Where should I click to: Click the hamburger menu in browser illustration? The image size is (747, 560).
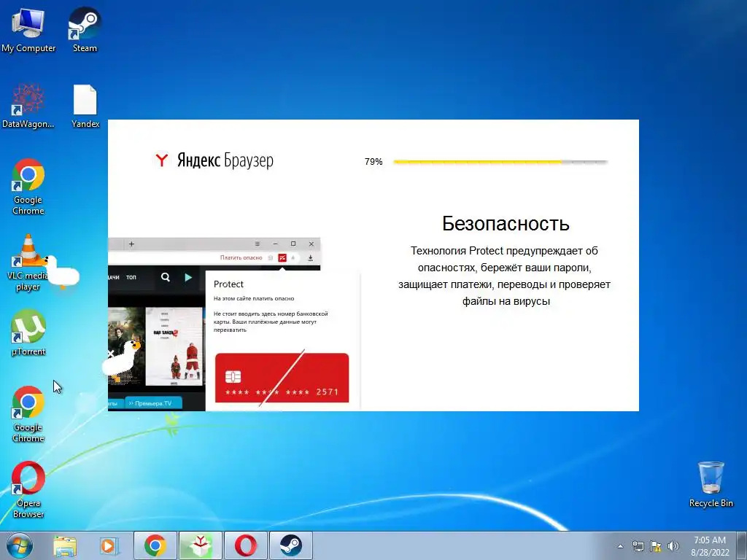[x=258, y=244]
